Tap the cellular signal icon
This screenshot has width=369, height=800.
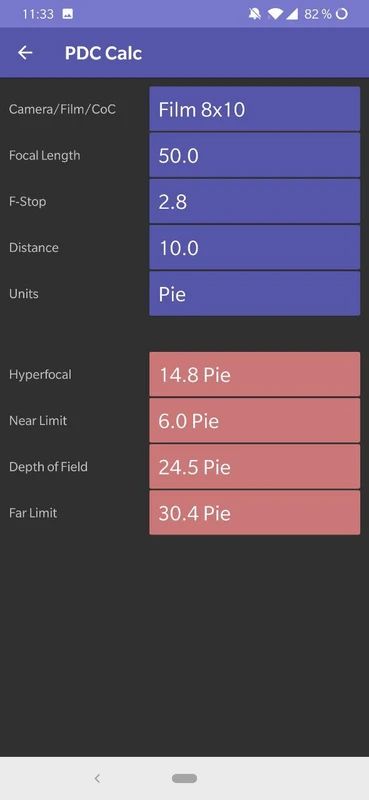292,14
